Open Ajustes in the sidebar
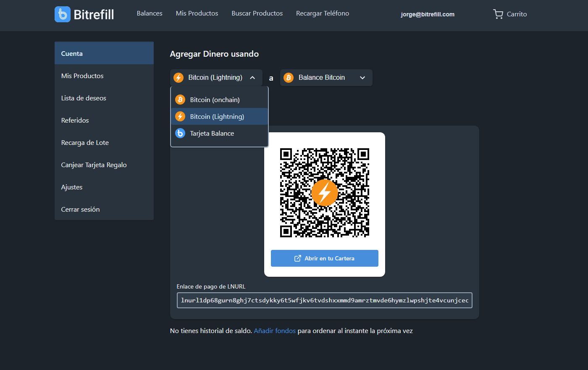 (104, 187)
